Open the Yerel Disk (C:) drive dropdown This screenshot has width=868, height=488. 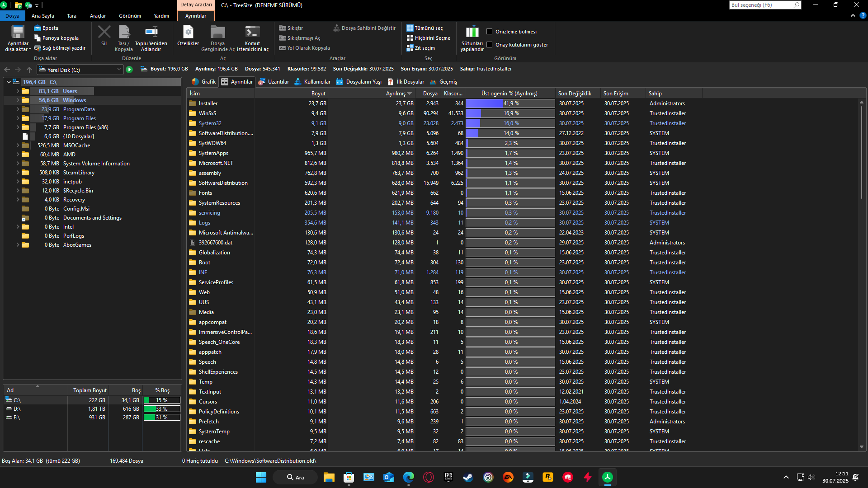tap(119, 70)
